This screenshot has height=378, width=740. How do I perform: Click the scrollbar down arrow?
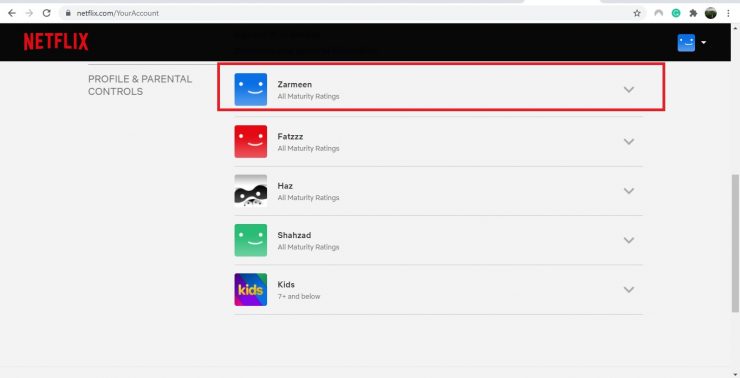735,374
